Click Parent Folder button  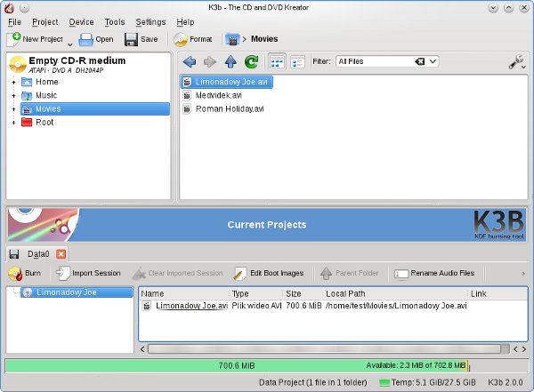tap(349, 273)
